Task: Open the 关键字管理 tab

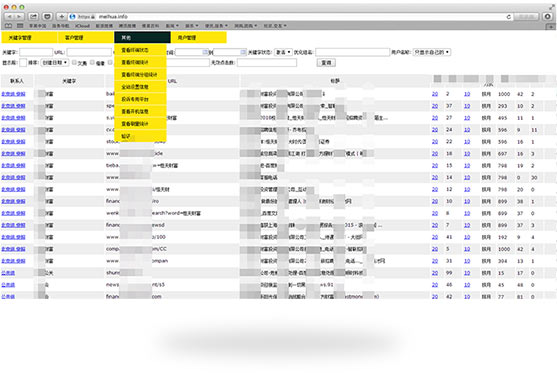Action: pyautogui.click(x=29, y=37)
